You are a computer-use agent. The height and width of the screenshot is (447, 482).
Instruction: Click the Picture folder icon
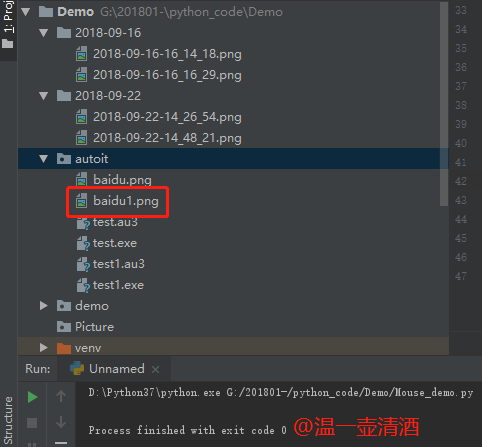point(64,327)
